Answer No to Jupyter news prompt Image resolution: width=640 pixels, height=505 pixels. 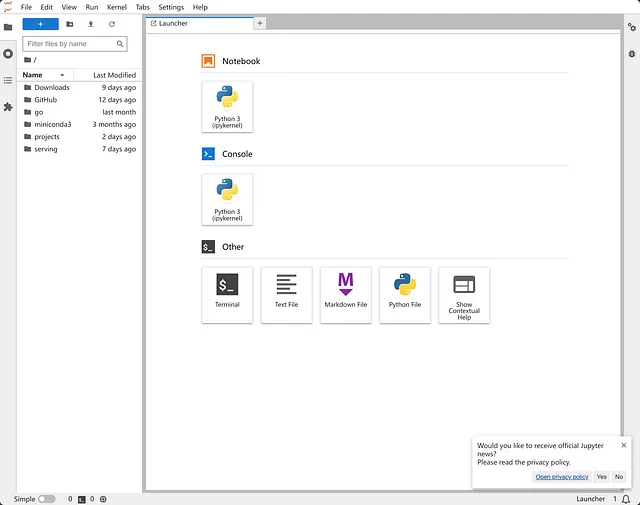pyautogui.click(x=619, y=476)
